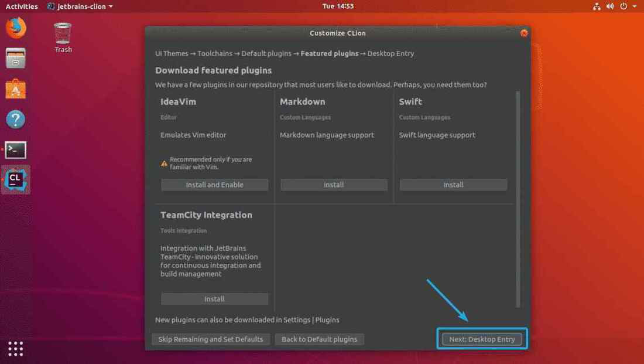Click the 'Swift language support' text

(437, 135)
